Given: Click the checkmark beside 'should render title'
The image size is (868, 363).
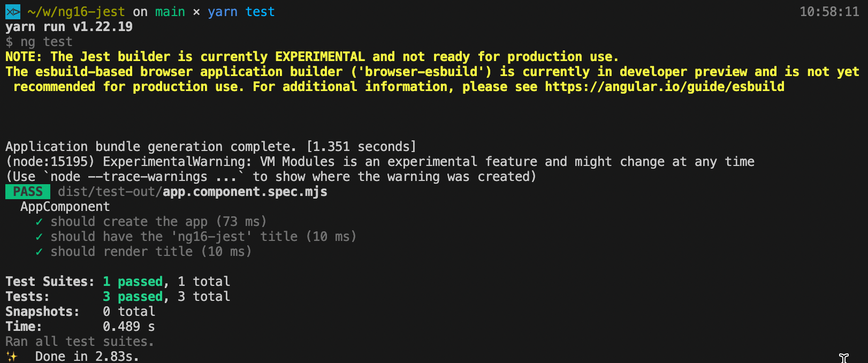Looking at the screenshot, I should (39, 252).
